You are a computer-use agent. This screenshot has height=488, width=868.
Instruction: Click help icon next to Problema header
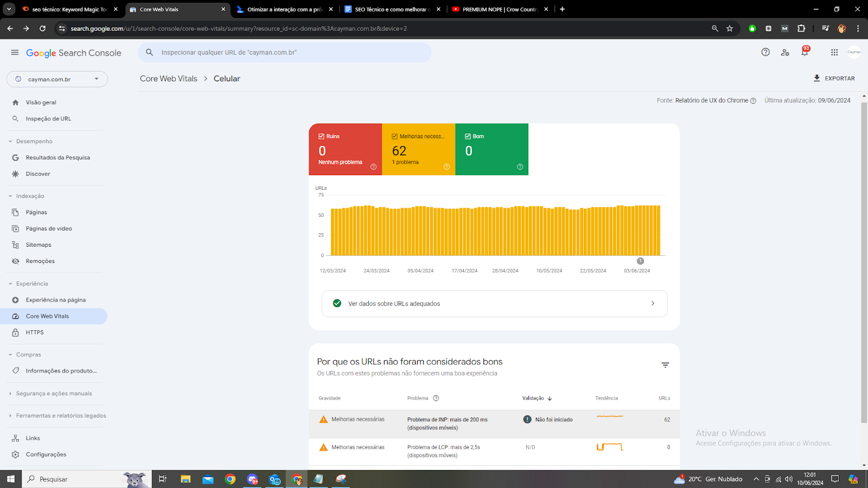pyautogui.click(x=436, y=398)
